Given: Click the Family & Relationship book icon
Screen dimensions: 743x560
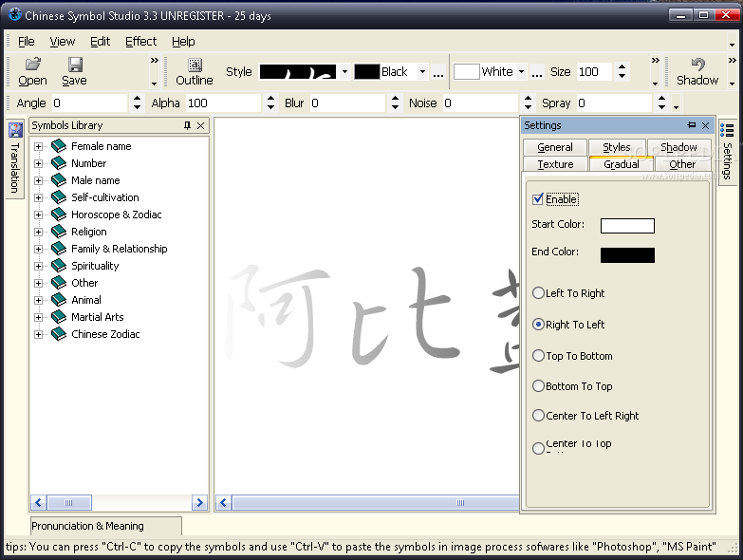Looking at the screenshot, I should tap(59, 249).
